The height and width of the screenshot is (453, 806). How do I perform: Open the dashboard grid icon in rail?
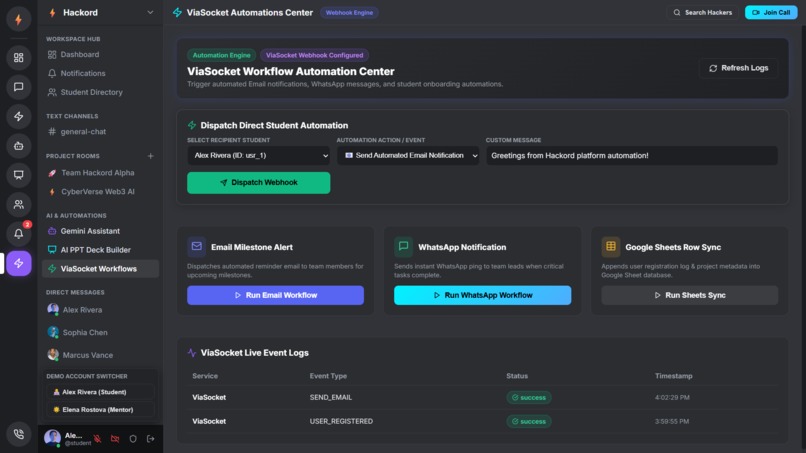(x=19, y=58)
